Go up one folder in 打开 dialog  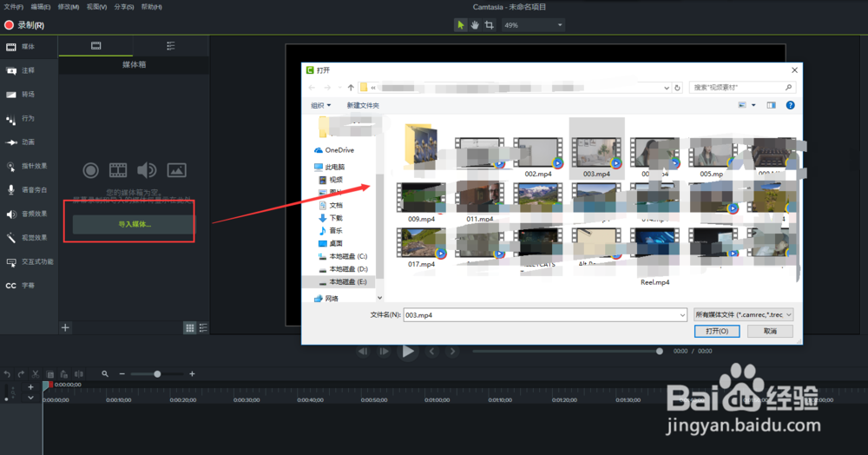tap(351, 88)
